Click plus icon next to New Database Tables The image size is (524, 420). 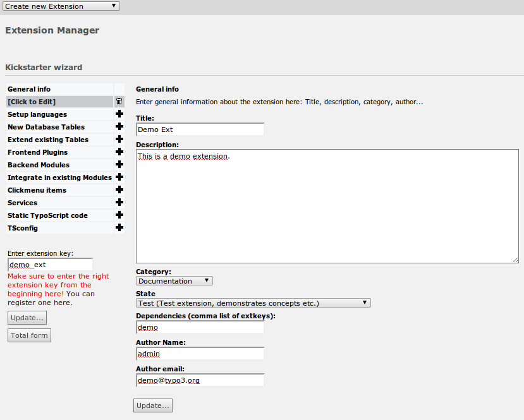click(x=119, y=127)
